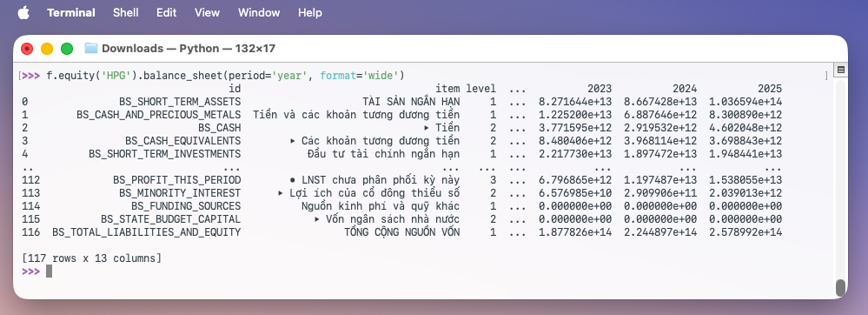Click the 'id' column header
868x315 pixels.
[x=235, y=89]
